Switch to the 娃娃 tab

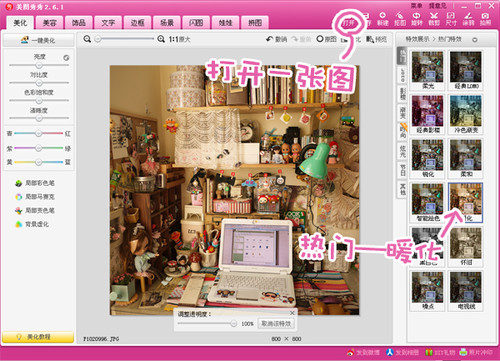point(225,22)
